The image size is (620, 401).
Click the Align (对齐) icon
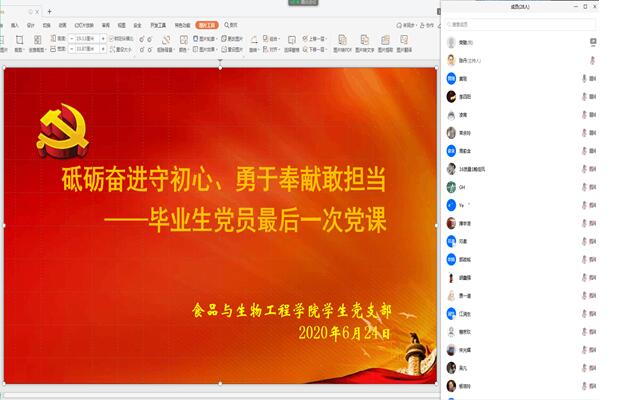265,49
